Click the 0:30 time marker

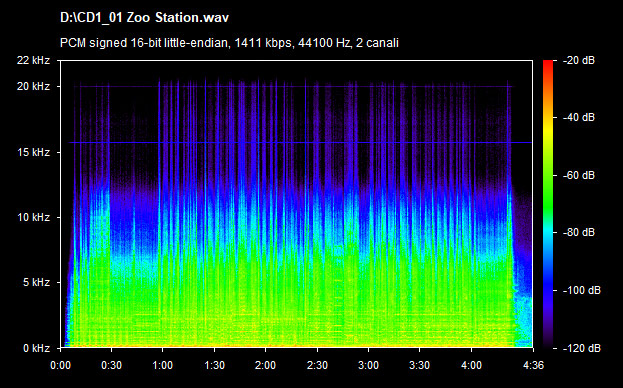111,365
